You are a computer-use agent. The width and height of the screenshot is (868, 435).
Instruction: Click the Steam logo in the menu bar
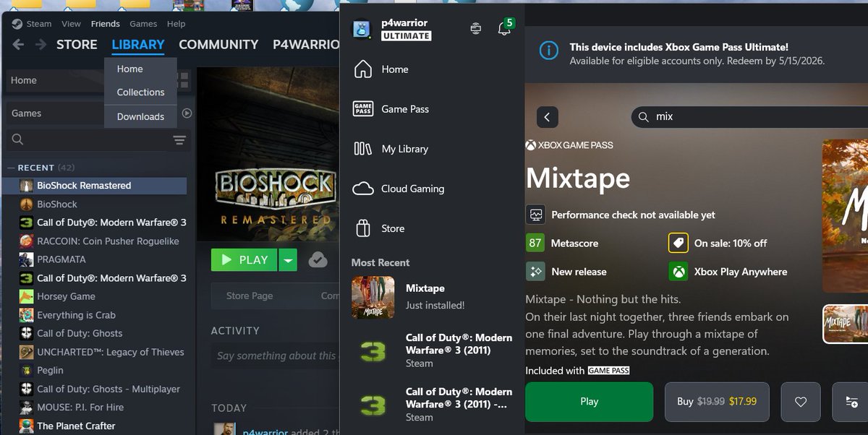click(17, 24)
